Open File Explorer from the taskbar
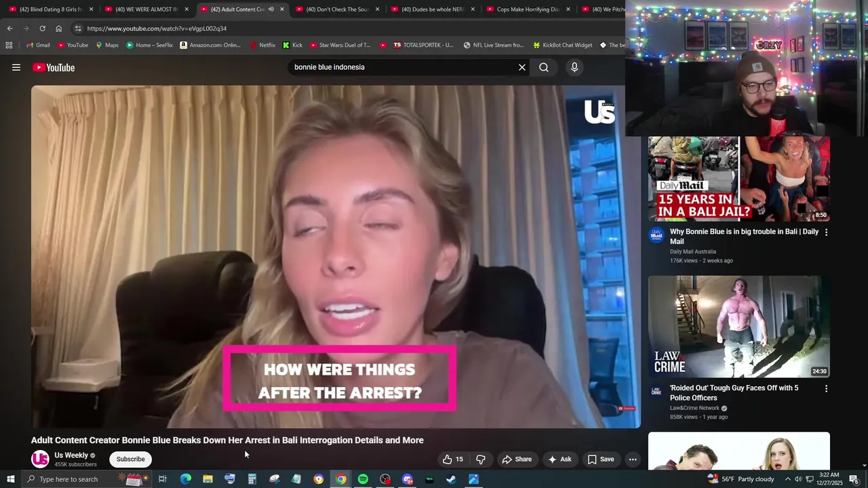 (x=208, y=479)
